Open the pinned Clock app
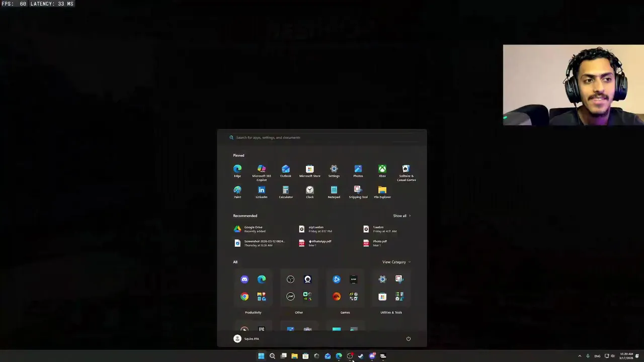This screenshot has width=644, height=362. click(x=310, y=192)
